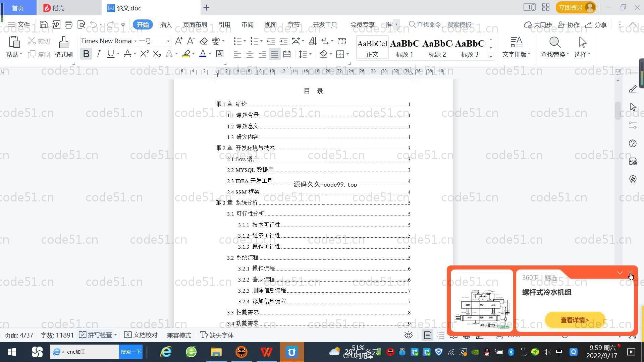644x362 pixels.
Task: Expand font color dropdown arrow
Action: click(x=210, y=54)
